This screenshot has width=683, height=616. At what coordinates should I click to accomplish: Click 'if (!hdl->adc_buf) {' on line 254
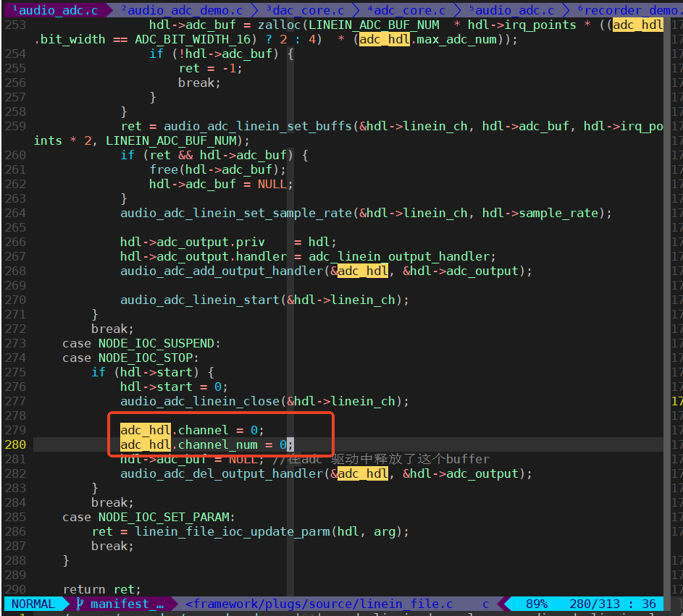(x=222, y=54)
